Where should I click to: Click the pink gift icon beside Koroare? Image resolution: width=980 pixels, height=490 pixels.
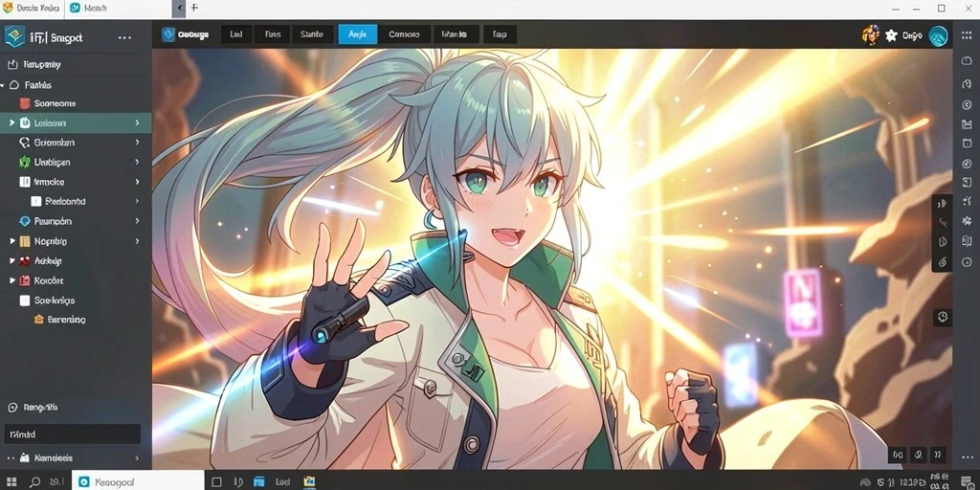pyautogui.click(x=25, y=280)
